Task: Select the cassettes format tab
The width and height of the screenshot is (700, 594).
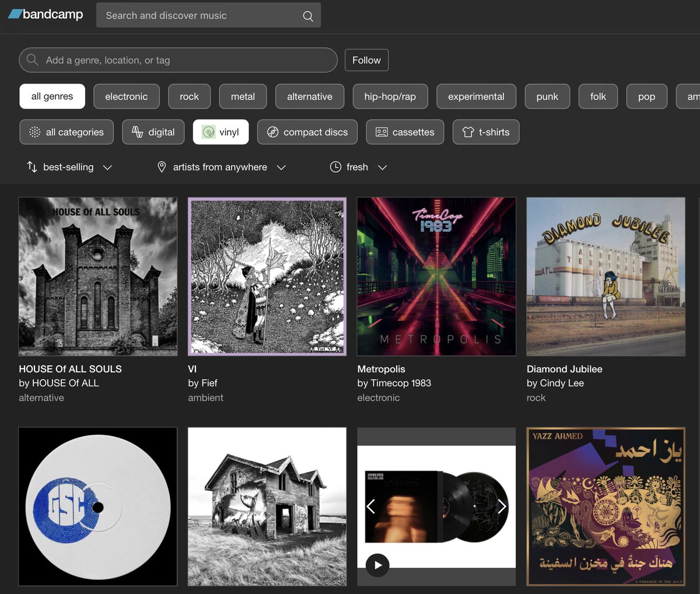Action: [x=405, y=132]
